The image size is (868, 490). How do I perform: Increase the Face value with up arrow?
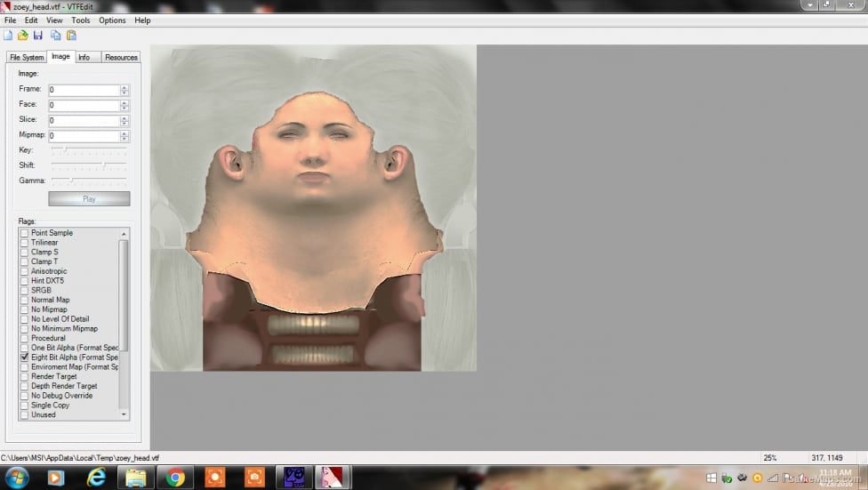coord(125,103)
